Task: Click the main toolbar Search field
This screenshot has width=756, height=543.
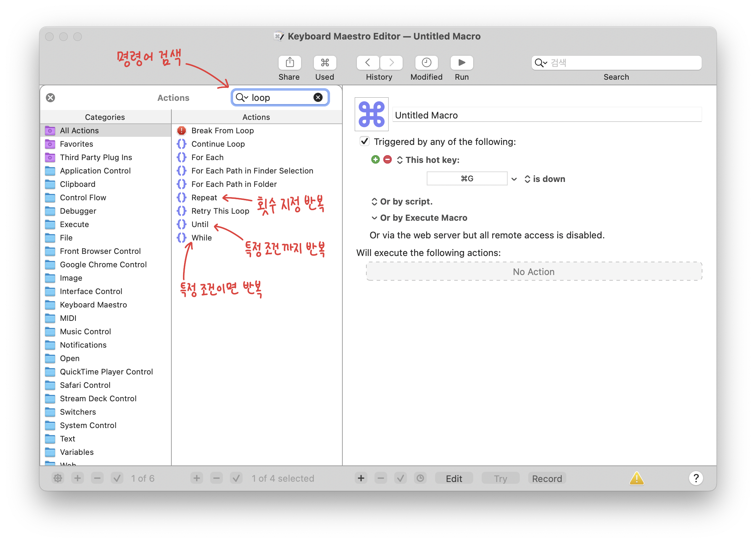Action: click(616, 63)
